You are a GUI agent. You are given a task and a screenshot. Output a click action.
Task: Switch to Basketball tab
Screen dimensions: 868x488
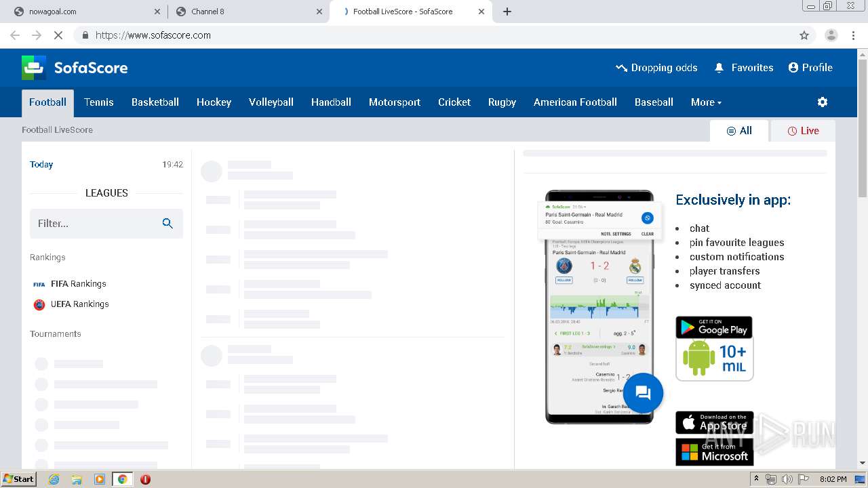click(155, 102)
